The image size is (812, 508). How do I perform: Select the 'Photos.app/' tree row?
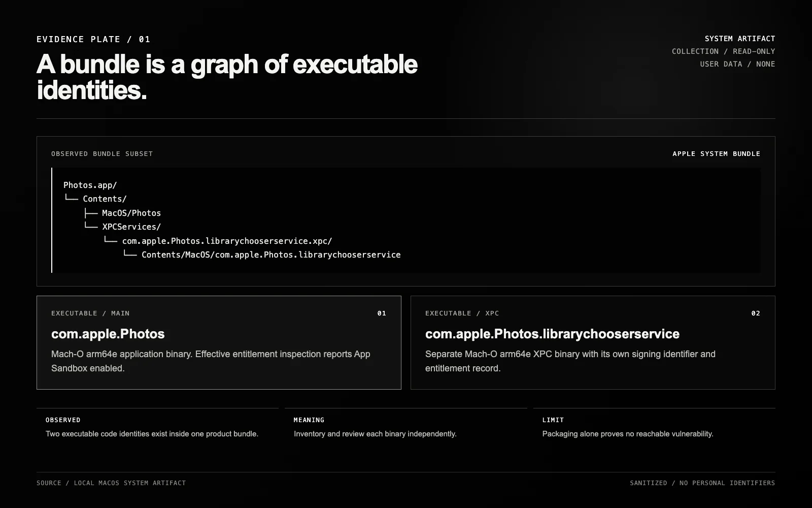(x=90, y=185)
